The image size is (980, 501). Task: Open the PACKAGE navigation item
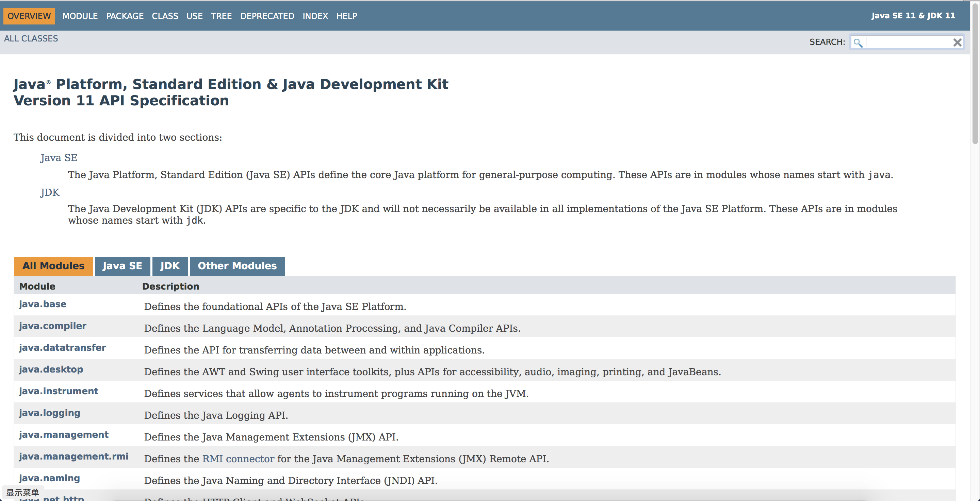125,16
